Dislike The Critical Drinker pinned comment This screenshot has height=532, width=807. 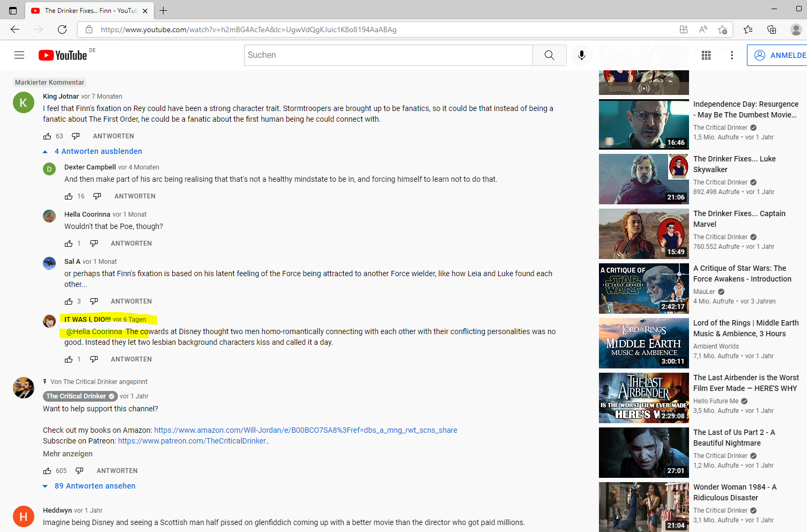pos(79,471)
